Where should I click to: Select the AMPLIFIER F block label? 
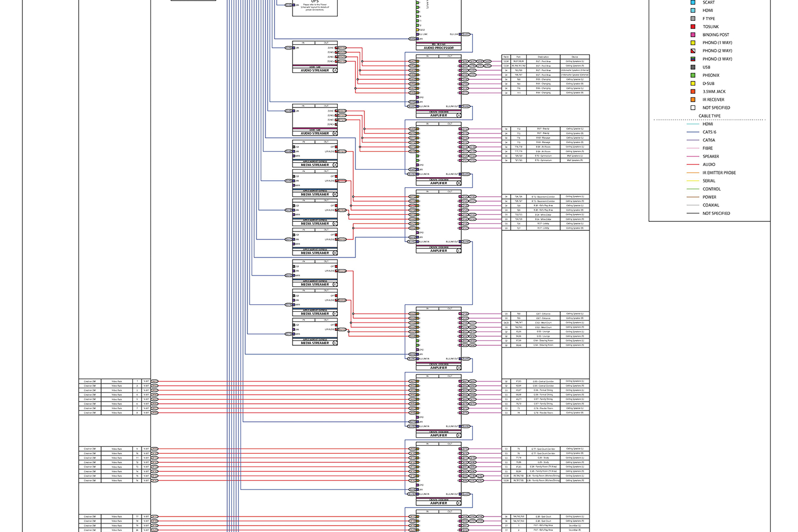(x=438, y=503)
